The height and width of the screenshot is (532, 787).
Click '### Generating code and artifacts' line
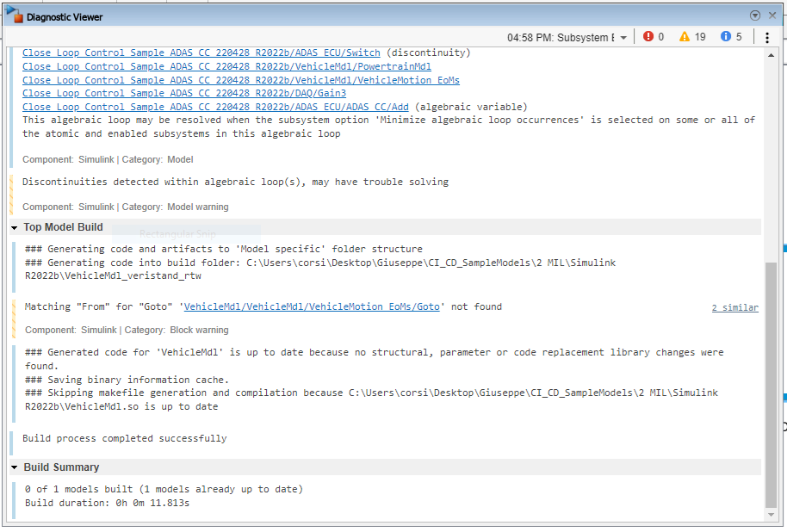pyautogui.click(x=224, y=249)
